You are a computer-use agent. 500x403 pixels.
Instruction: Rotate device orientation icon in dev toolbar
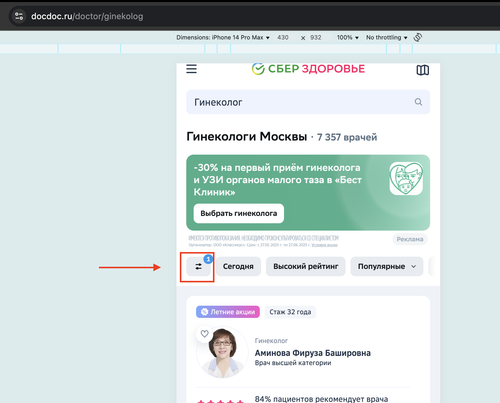[x=418, y=37]
